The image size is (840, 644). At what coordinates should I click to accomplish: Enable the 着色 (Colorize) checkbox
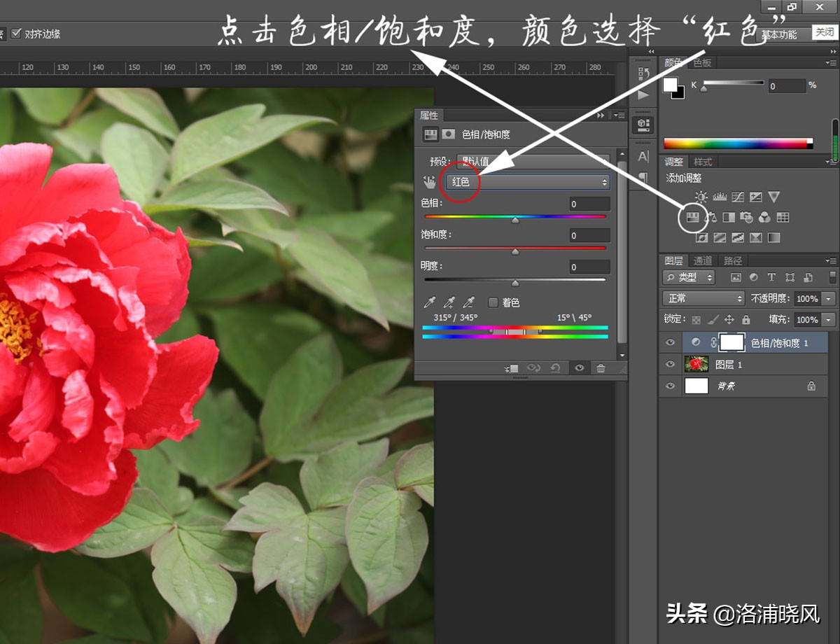click(x=493, y=302)
